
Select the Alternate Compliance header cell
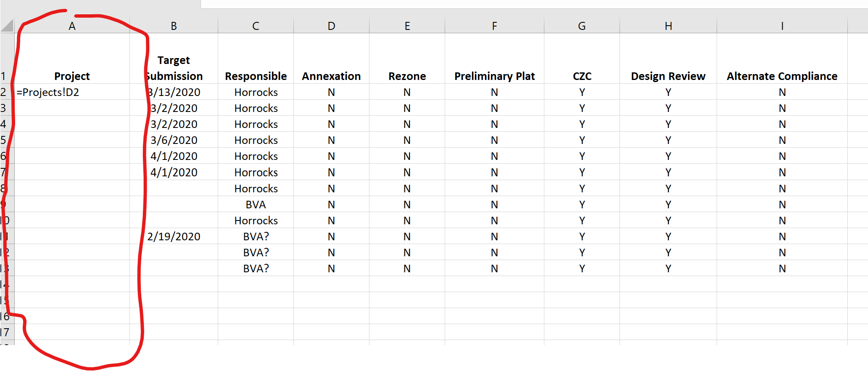tap(782, 58)
